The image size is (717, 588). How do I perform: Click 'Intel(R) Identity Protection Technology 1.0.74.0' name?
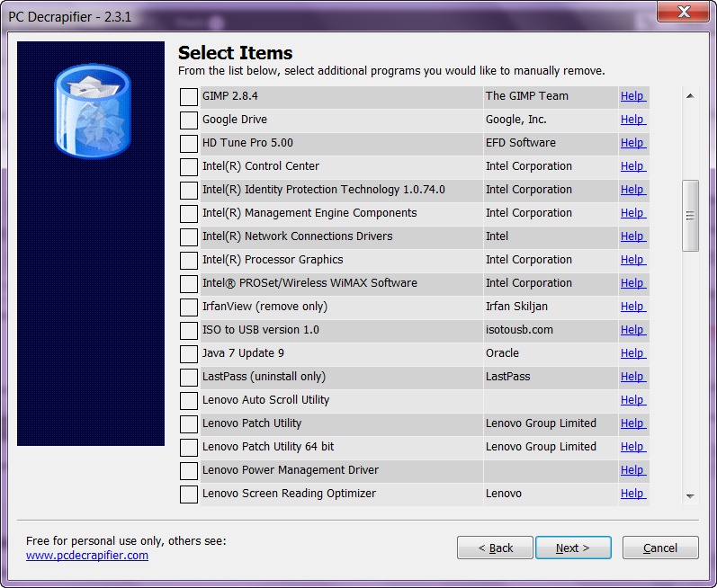pos(323,189)
